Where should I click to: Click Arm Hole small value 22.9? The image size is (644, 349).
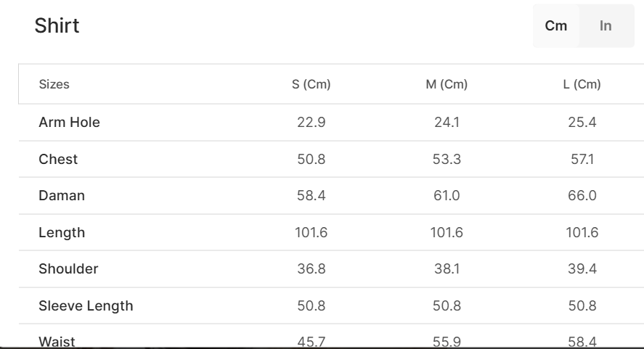[311, 123]
